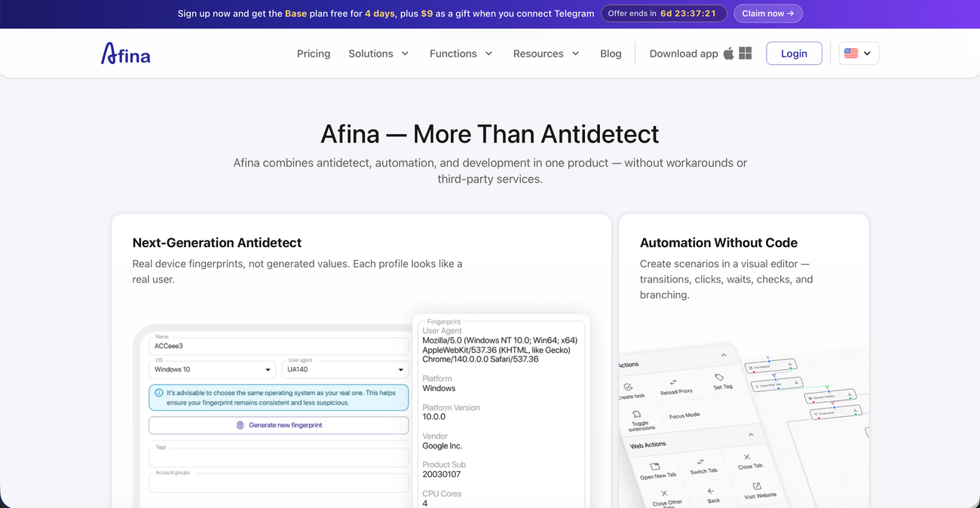Click the Next-Generation Antidetect heading
This screenshot has height=508, width=980.
click(x=217, y=243)
